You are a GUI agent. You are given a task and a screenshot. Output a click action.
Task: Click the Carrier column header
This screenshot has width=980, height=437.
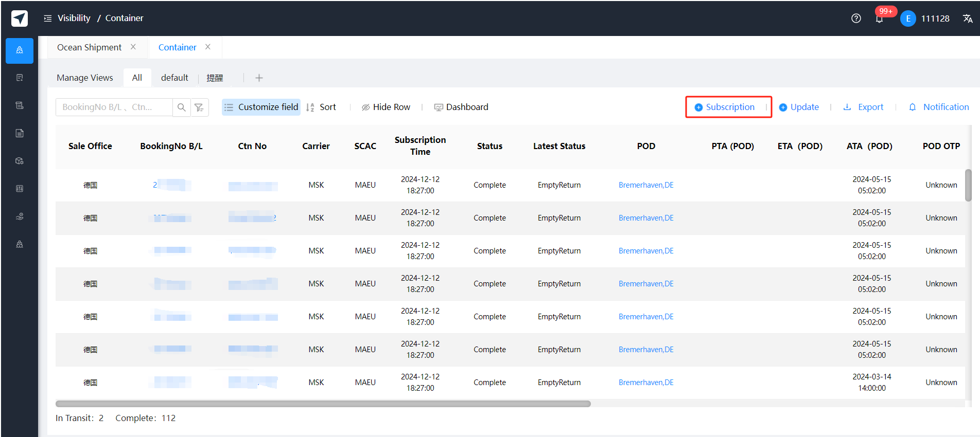[316, 146]
